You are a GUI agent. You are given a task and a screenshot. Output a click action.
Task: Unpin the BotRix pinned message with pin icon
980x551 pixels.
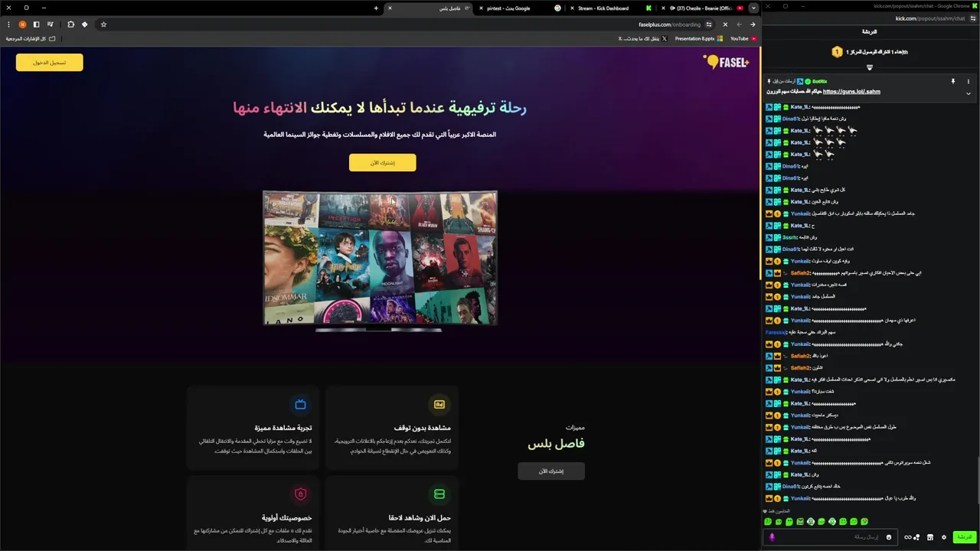[953, 81]
